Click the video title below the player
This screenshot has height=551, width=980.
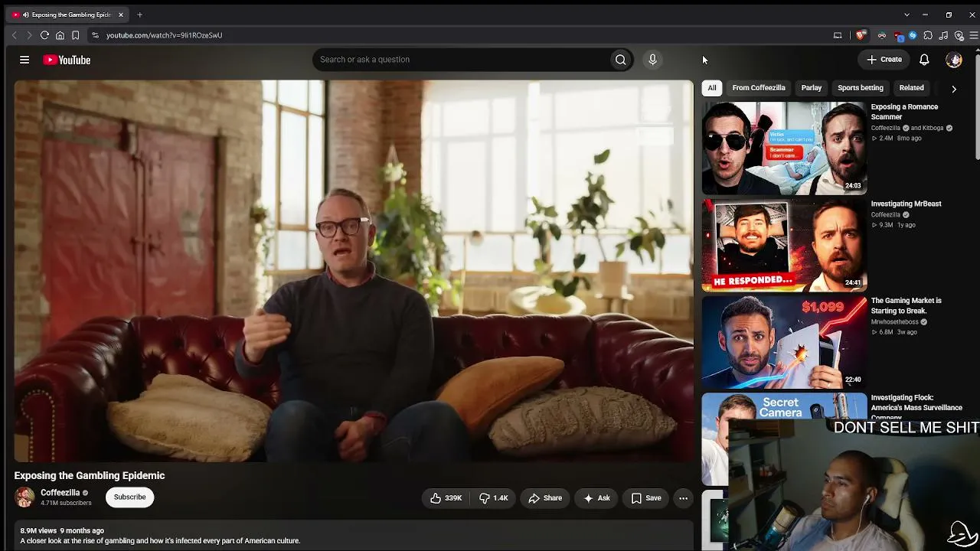tap(90, 475)
